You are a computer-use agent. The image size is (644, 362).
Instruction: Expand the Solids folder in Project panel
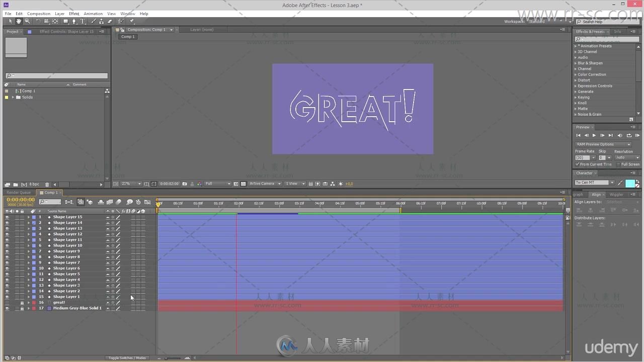point(13,97)
